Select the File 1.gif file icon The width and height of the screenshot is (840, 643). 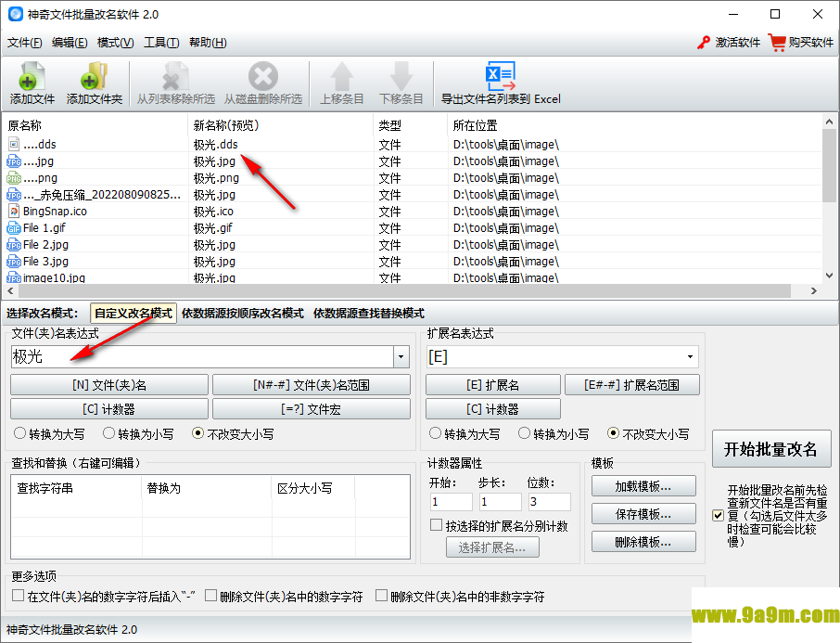pos(14,228)
